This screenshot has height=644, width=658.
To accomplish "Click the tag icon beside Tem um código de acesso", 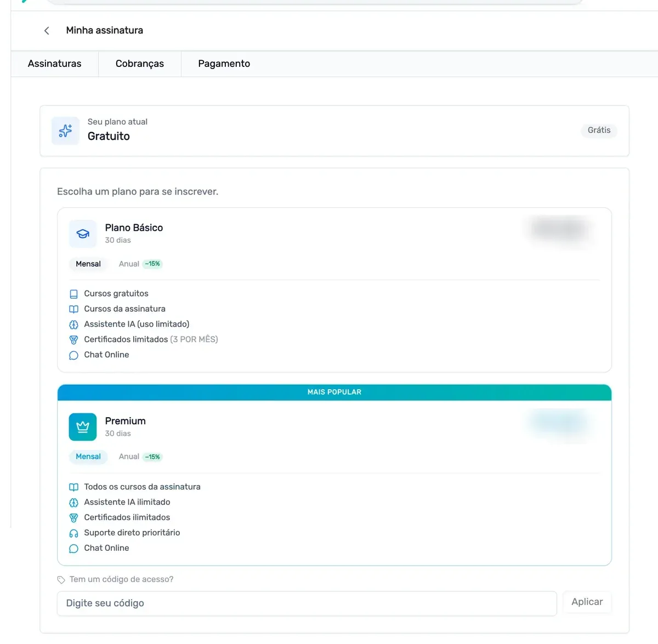I will click(x=61, y=580).
